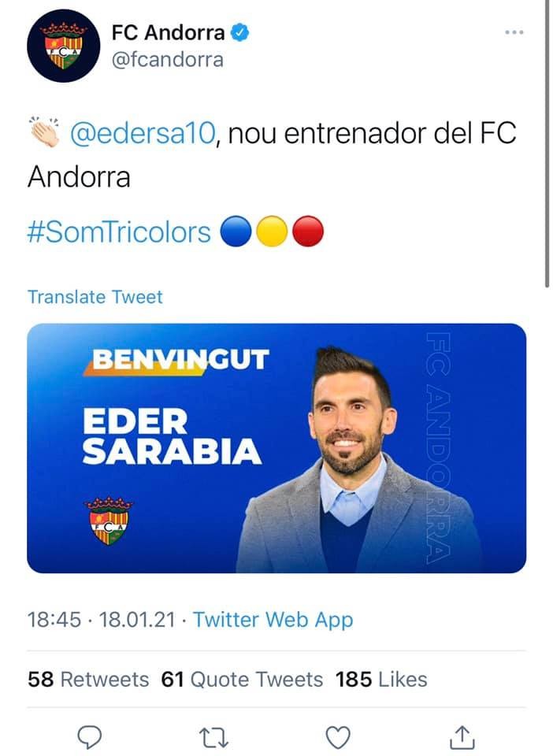The width and height of the screenshot is (553, 756).
Task: Tap the retweet arrows icon
Action: pos(213,737)
